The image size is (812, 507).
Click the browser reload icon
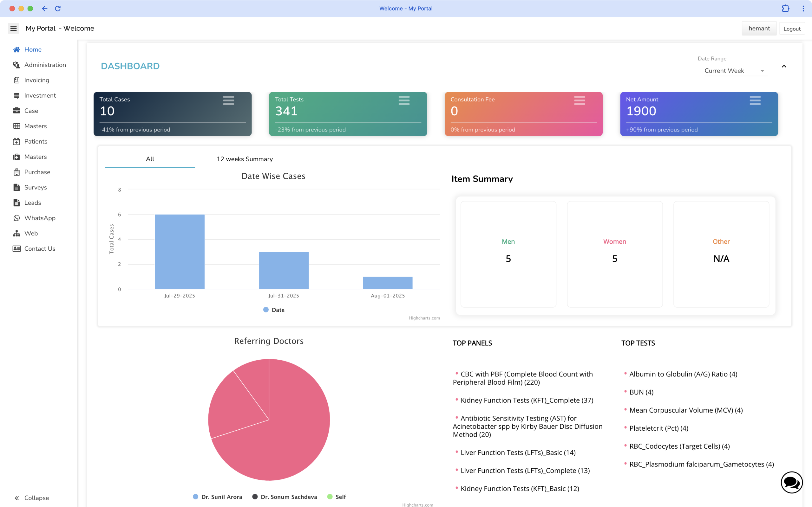58,8
